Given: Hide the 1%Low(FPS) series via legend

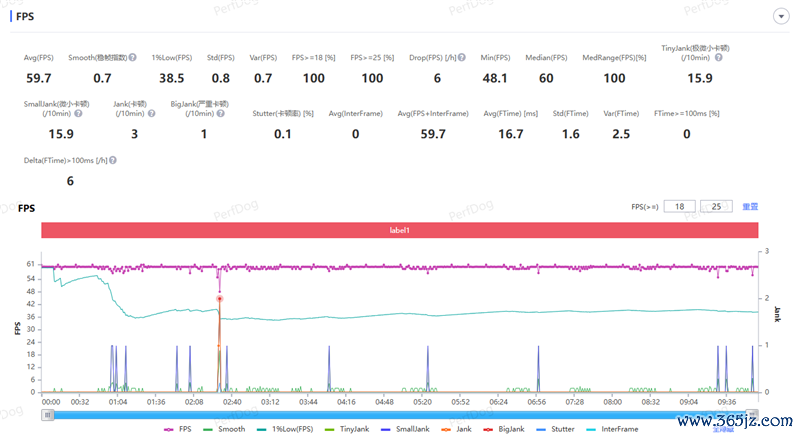Looking at the screenshot, I should click(285, 429).
